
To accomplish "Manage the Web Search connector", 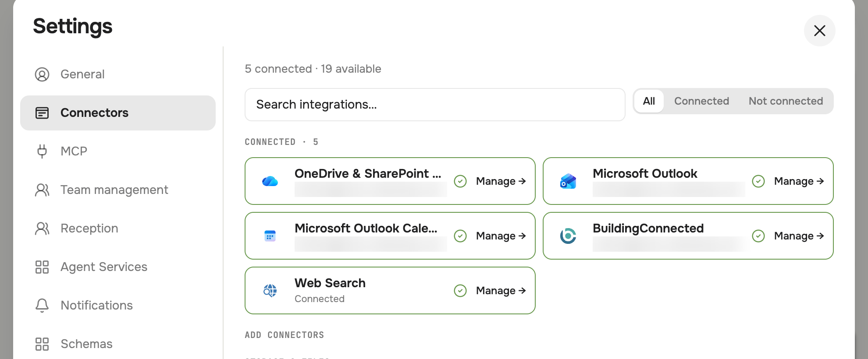I will click(x=501, y=291).
